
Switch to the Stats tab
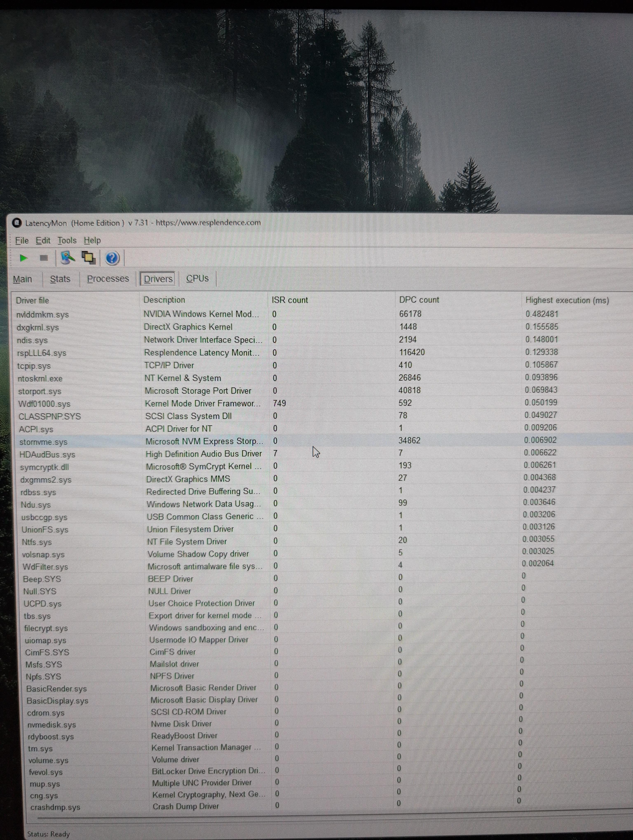click(60, 279)
